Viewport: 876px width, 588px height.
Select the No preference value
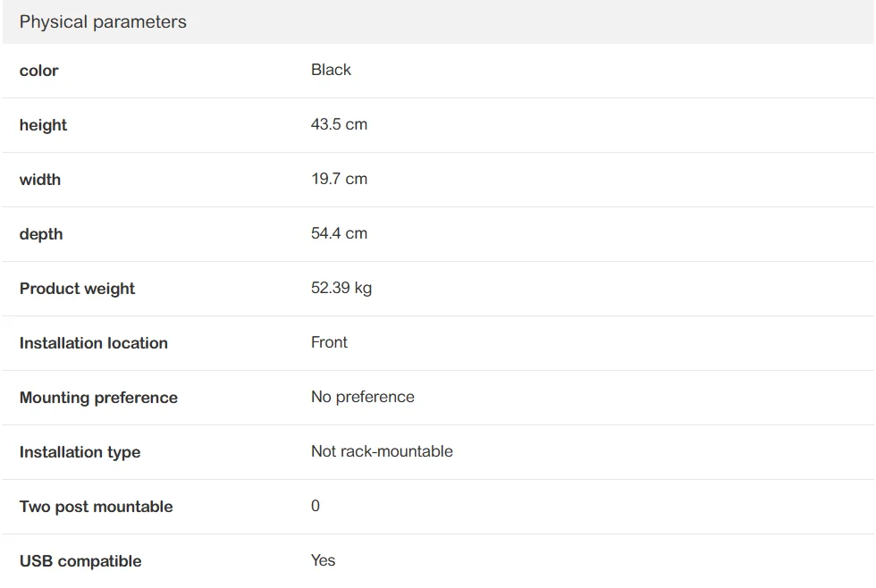coord(362,397)
